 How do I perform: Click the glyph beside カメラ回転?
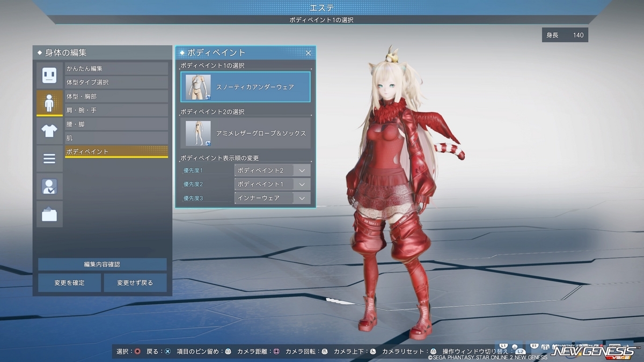[324, 351]
